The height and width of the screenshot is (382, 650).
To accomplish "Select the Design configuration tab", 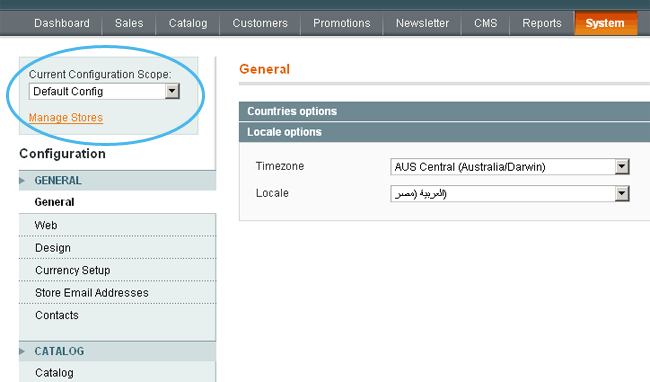I will [x=117, y=248].
